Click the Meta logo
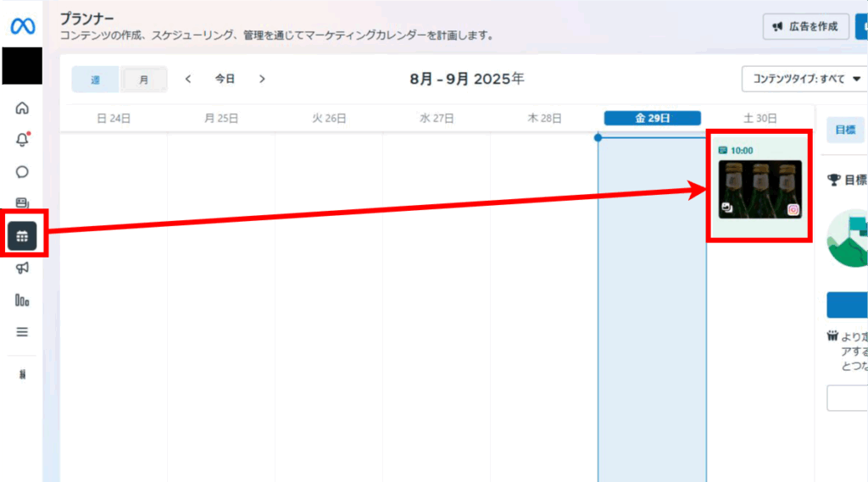This screenshot has width=868, height=482. [21, 26]
